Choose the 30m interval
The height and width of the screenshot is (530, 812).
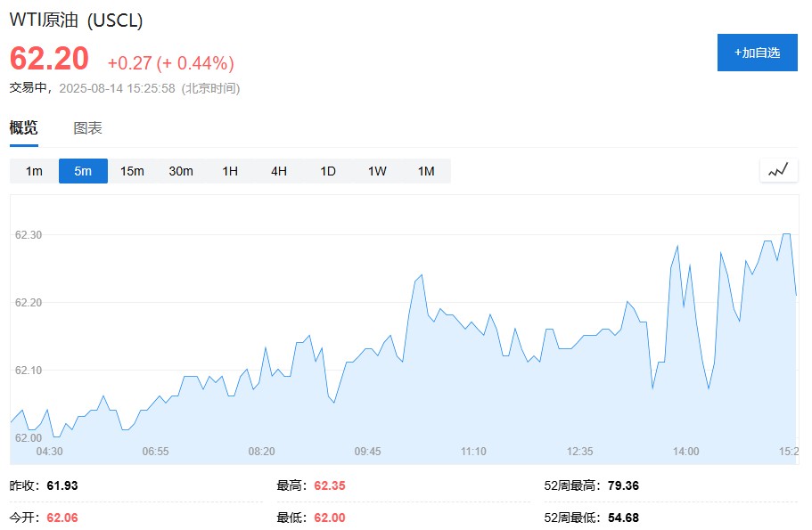[181, 171]
